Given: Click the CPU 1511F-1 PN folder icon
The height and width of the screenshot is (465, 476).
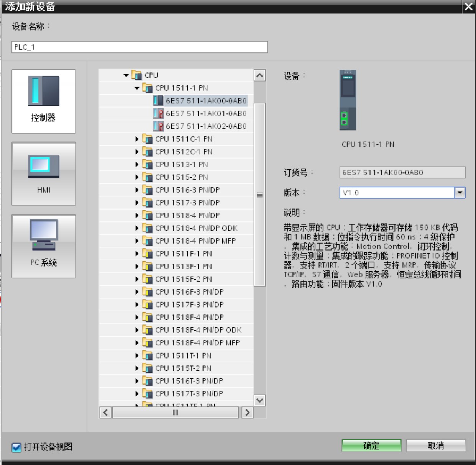Looking at the screenshot, I should tap(148, 253).
